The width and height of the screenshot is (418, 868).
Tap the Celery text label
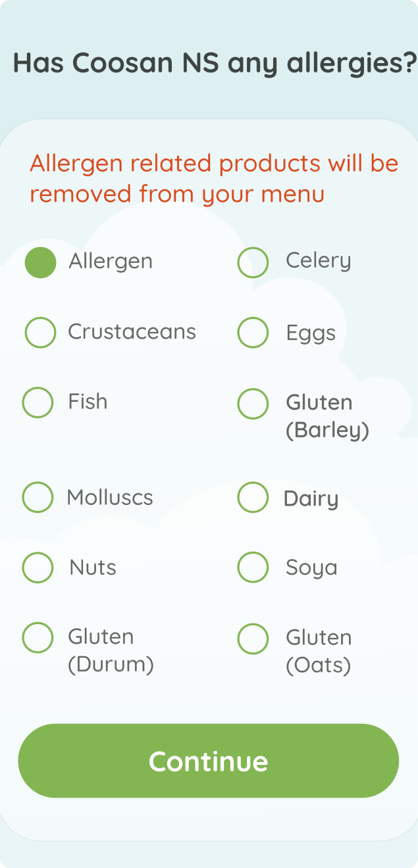click(x=318, y=261)
